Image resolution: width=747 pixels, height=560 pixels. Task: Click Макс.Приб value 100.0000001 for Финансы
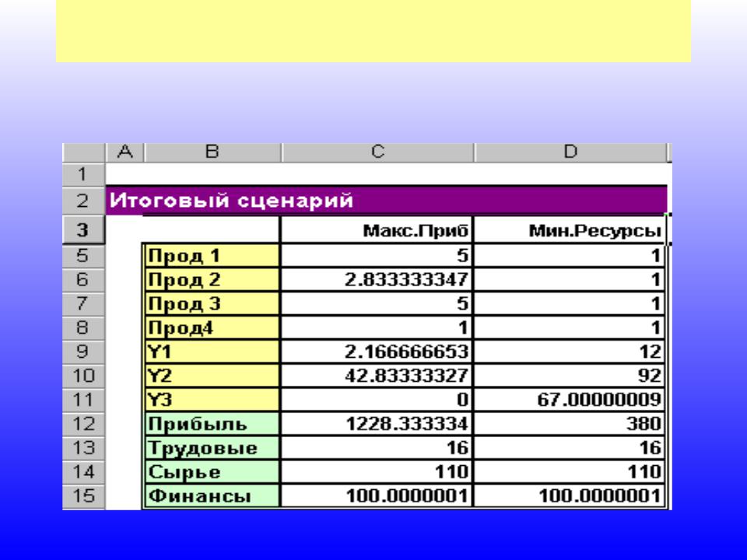pyautogui.click(x=377, y=496)
